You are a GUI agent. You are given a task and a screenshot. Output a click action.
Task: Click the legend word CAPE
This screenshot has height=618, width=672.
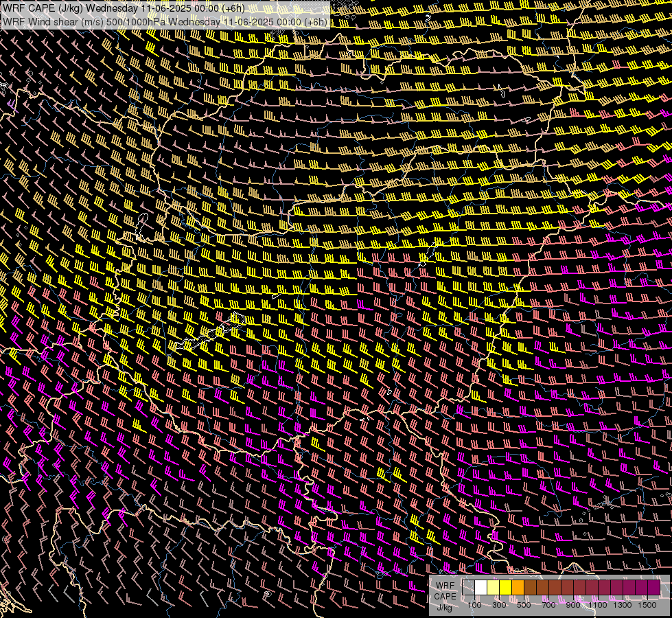445,597
